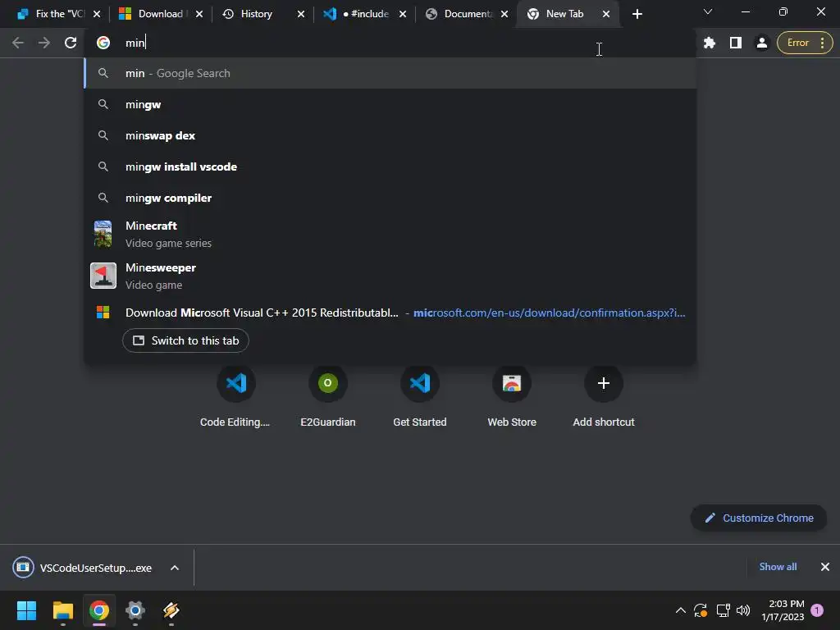Open the Settings gear taskbar icon

(135, 610)
